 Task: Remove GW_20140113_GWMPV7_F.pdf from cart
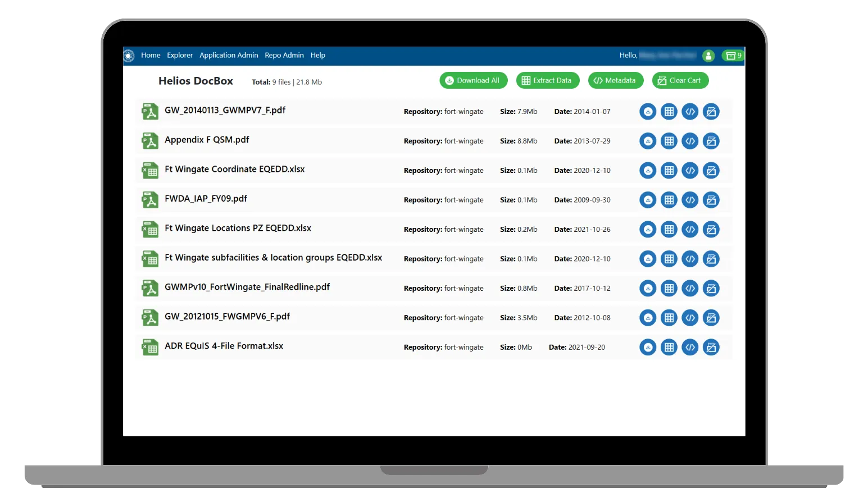(x=711, y=112)
